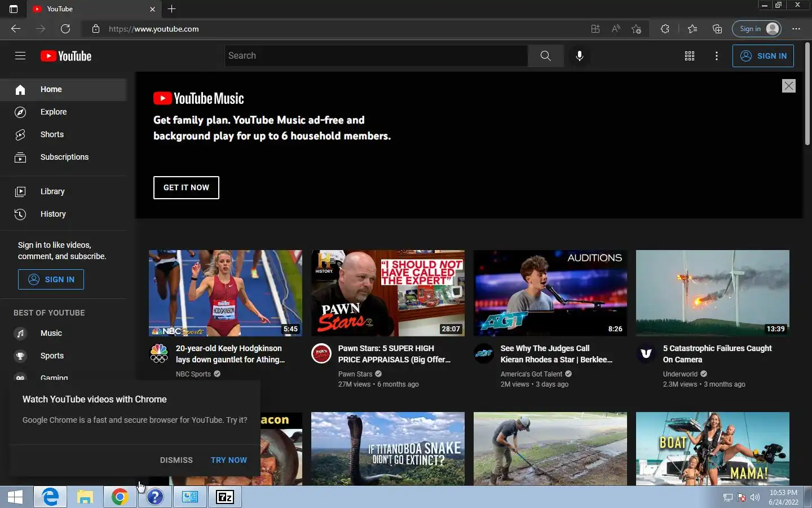Viewport: 812px width, 508px height.
Task: Reload the page with refresh icon
Action: [x=65, y=29]
